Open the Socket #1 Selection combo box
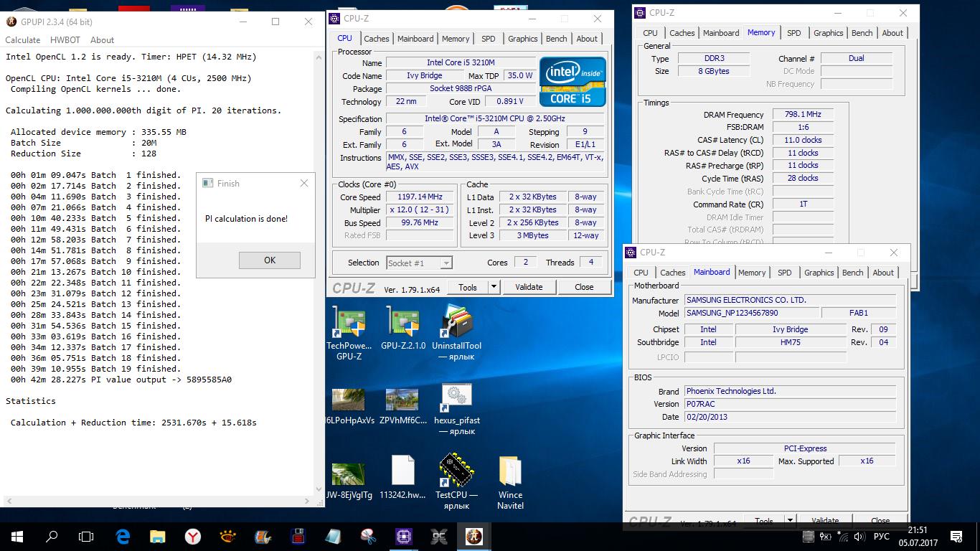The width and height of the screenshot is (980, 551). tap(420, 263)
